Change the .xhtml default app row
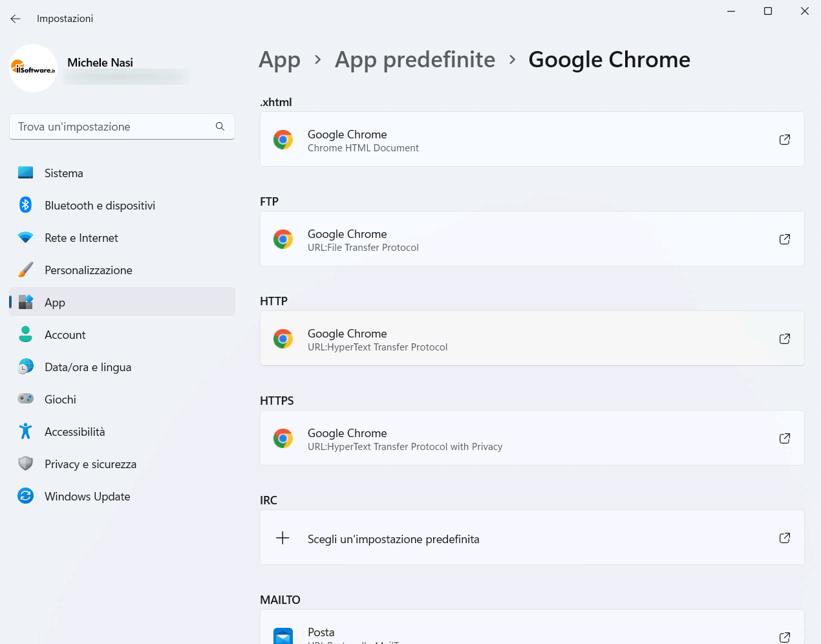Image resolution: width=821 pixels, height=644 pixels. coord(532,140)
